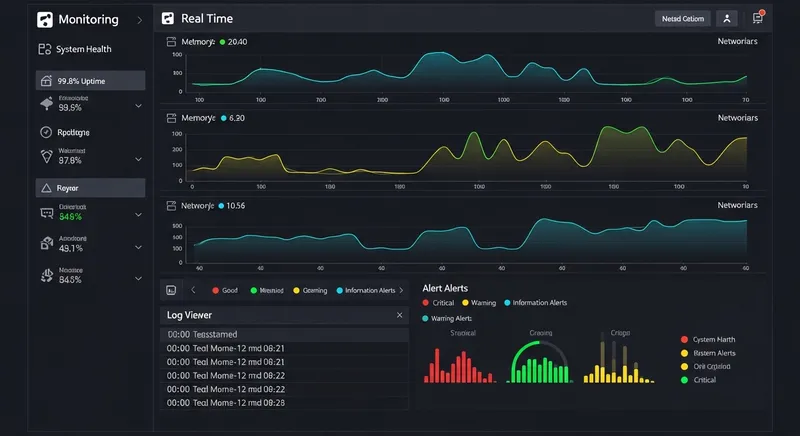Click the 99.8% Uptime home icon
Screen dimensions: 800x436
[x=45, y=81]
